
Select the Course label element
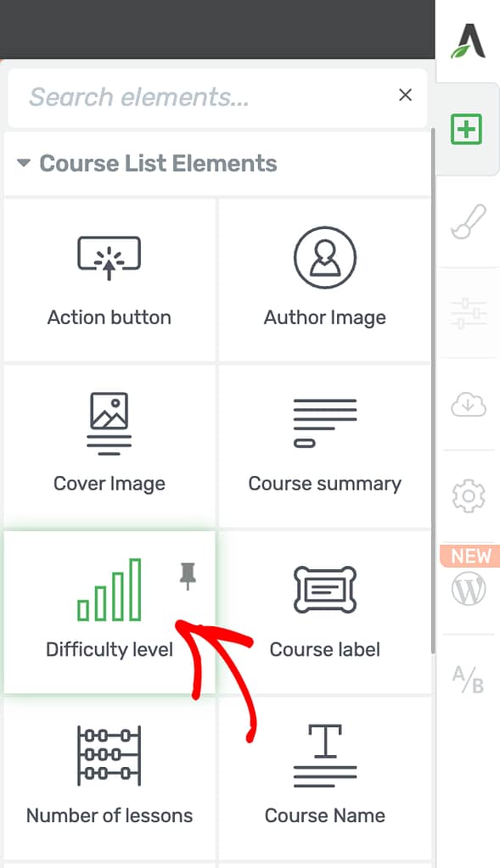(324, 613)
